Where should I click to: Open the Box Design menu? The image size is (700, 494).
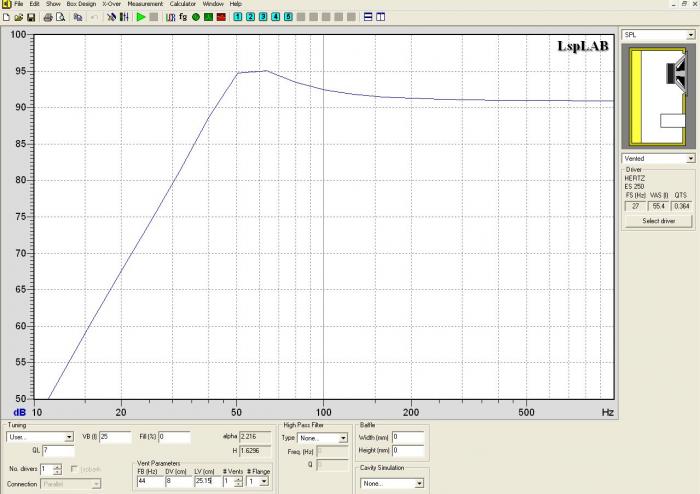click(x=80, y=4)
